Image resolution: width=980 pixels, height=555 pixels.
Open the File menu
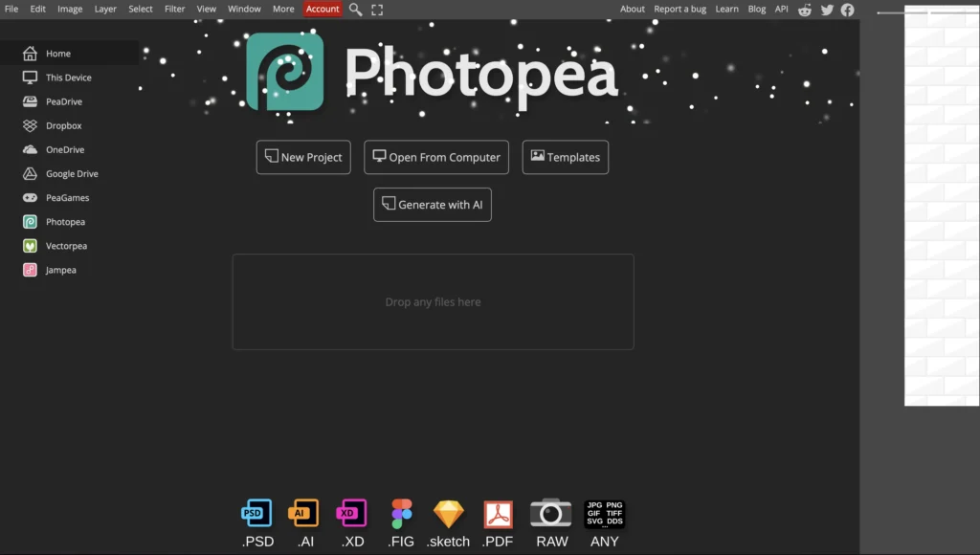(x=11, y=9)
